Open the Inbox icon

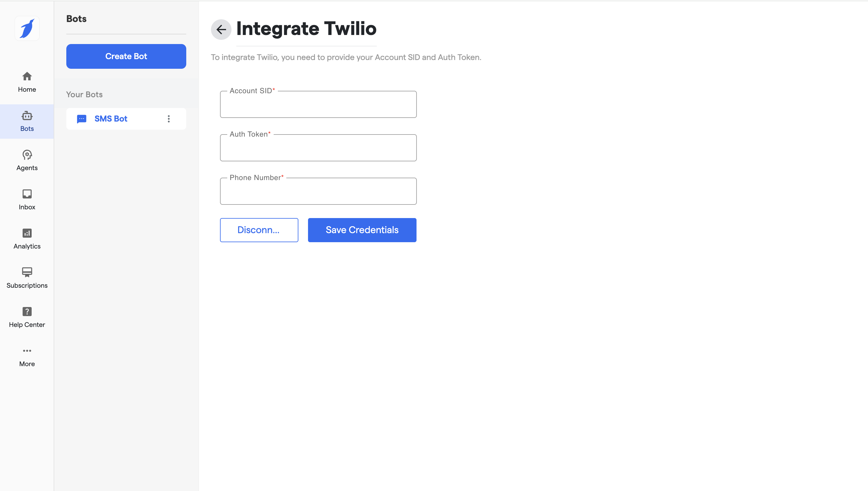[x=27, y=194]
